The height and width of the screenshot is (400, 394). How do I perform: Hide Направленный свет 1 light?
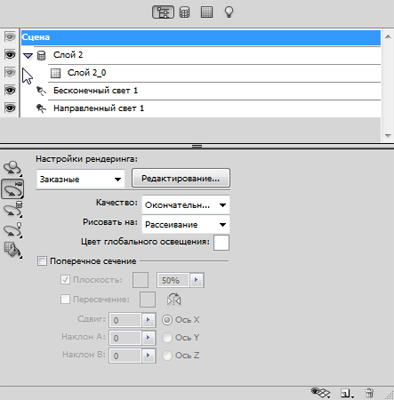(10, 108)
